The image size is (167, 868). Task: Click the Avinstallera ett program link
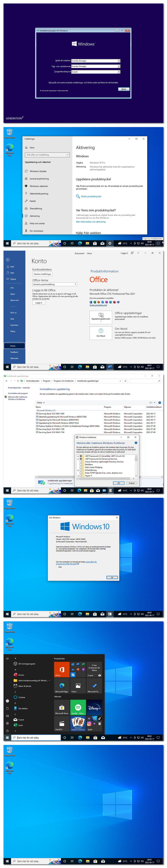(18, 393)
